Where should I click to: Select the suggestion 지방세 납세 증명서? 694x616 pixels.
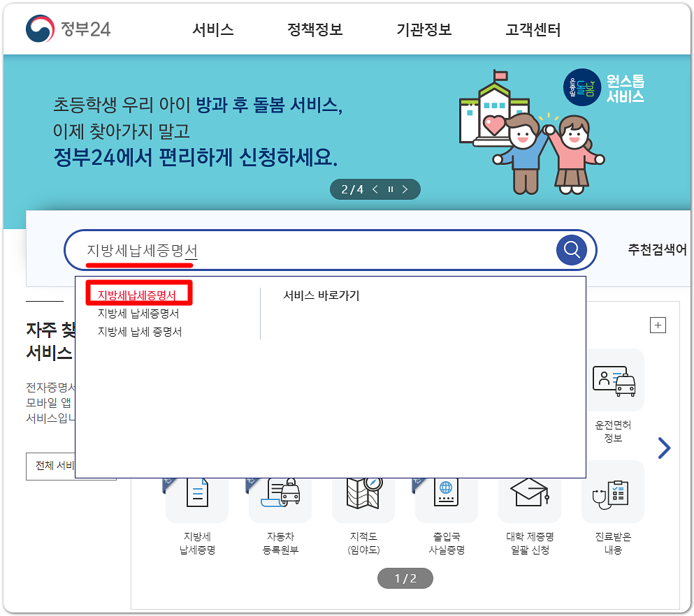point(140,332)
